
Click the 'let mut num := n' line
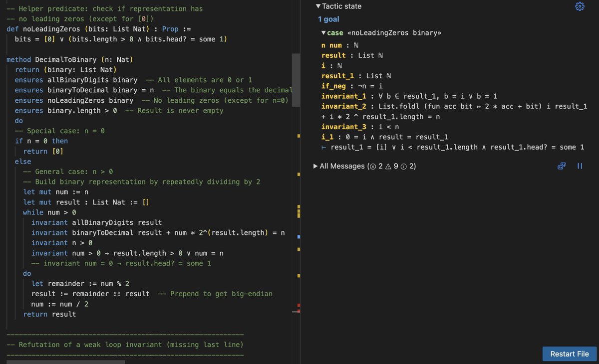coord(56,192)
